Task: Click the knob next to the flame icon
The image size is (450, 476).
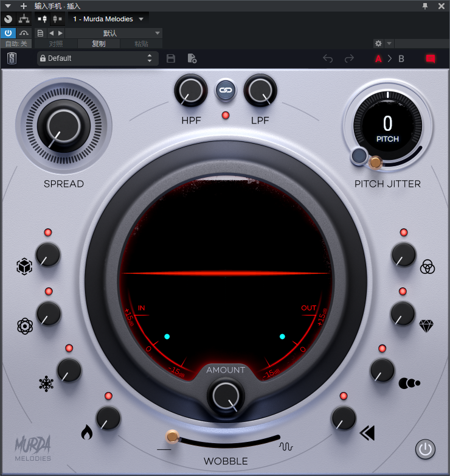Action: [x=108, y=418]
